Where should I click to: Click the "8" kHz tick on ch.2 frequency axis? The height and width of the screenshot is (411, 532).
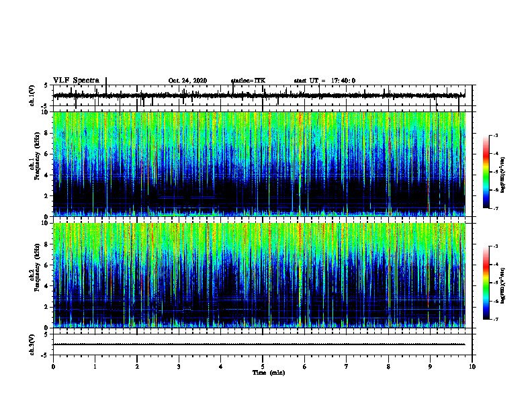tap(47, 244)
